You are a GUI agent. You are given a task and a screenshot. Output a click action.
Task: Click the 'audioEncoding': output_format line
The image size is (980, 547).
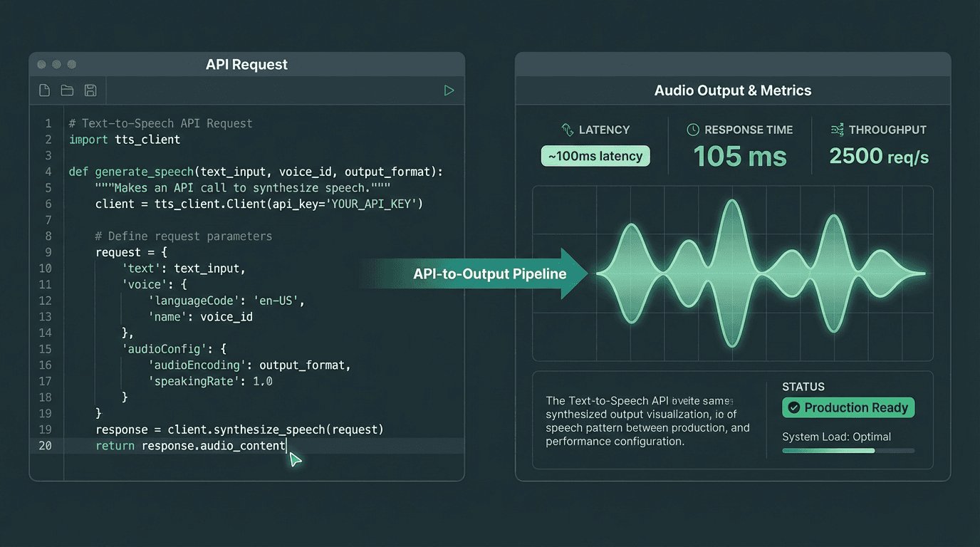pyautogui.click(x=249, y=365)
